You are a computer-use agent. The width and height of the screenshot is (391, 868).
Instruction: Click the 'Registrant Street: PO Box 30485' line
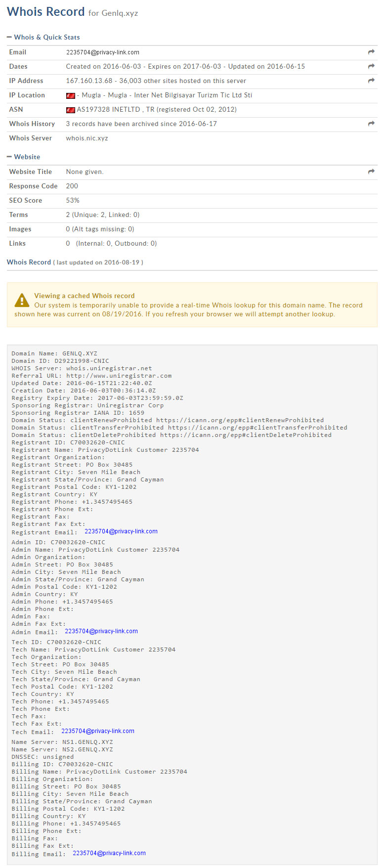pyautogui.click(x=72, y=465)
